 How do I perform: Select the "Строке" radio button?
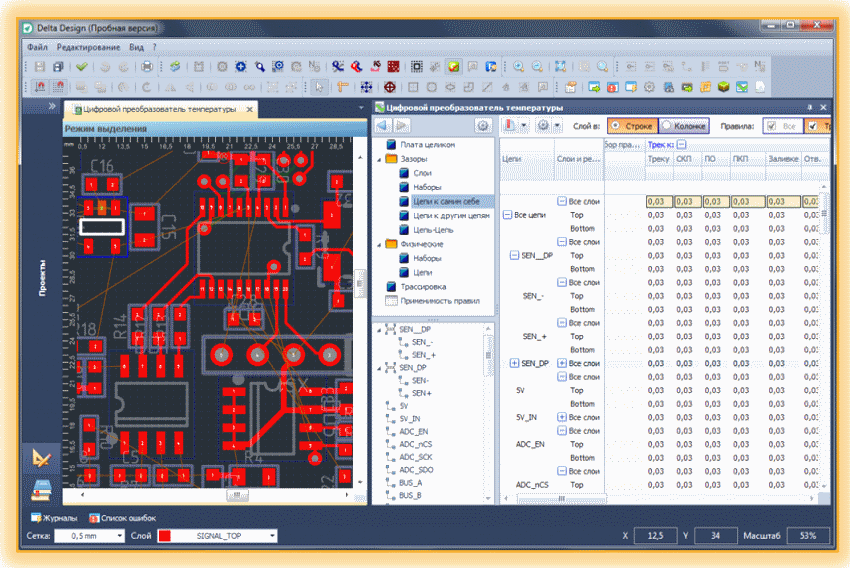click(632, 126)
